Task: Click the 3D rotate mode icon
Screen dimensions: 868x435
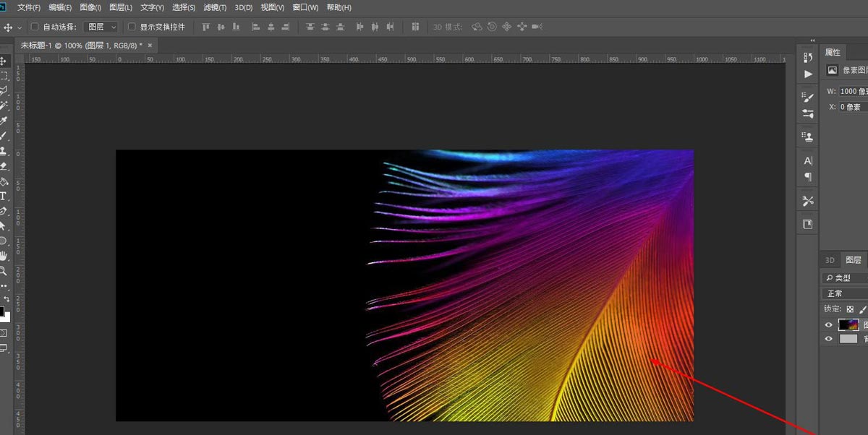Action: click(x=477, y=27)
